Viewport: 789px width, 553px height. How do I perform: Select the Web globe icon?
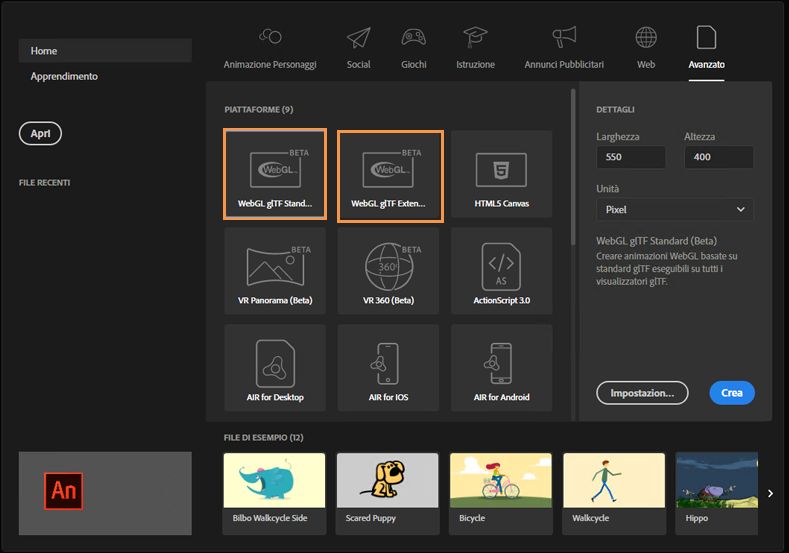point(646,37)
